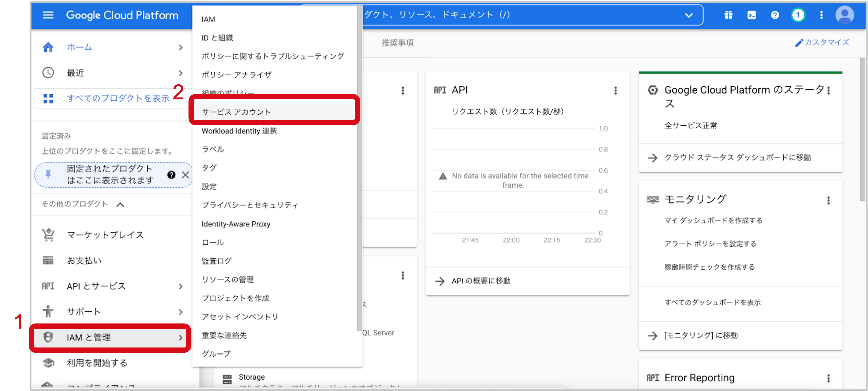Expand IAM and admin submenu chevron
Viewport: 868px width, 391px height.
click(181, 337)
